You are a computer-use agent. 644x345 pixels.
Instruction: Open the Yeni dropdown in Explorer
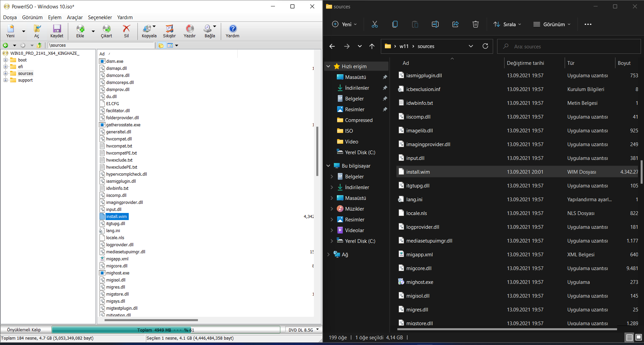(x=344, y=24)
